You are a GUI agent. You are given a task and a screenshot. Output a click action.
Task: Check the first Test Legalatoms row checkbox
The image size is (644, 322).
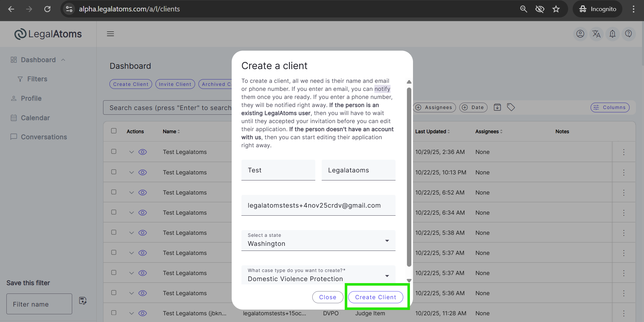tap(114, 152)
